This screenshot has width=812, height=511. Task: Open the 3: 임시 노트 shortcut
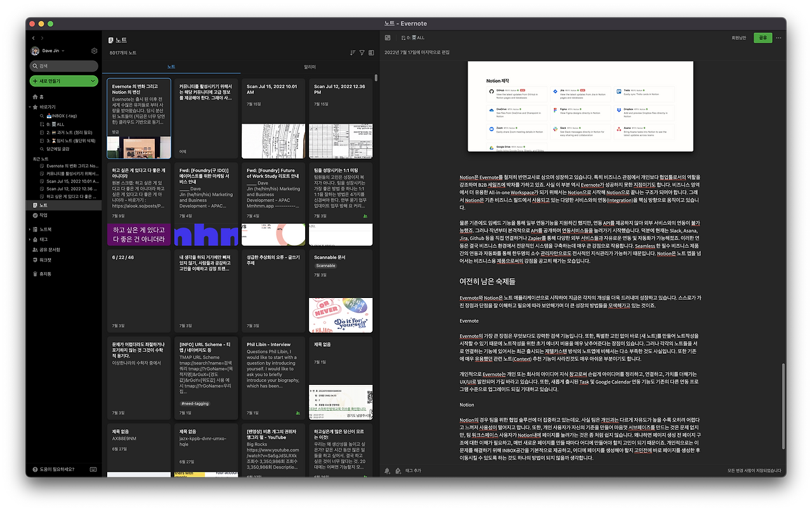67,141
